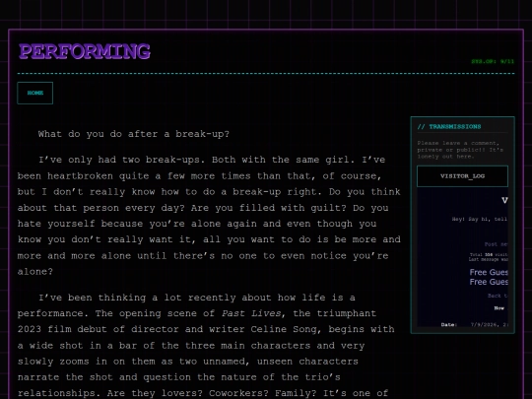Screen dimensions: 532x399
Task: Click the 'Hey! Say hi, tell' guestbook greeting
Action: (x=480, y=219)
